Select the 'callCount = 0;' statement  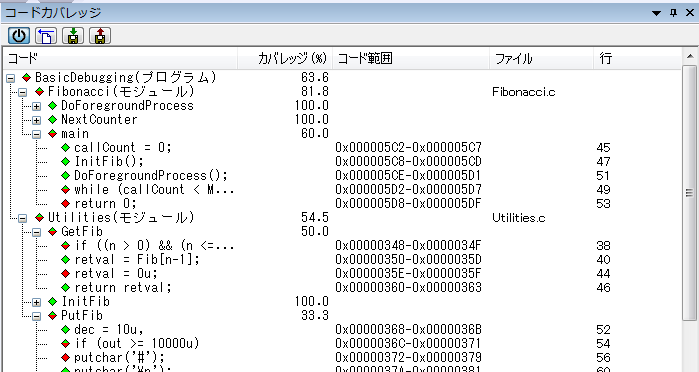(342, 148)
